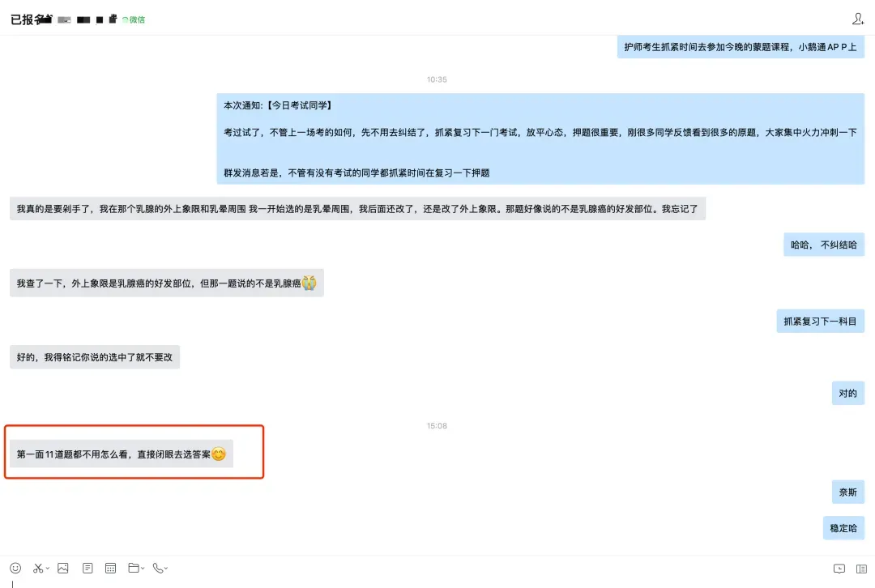
Task: Toggle the side panel layout icon
Action: coord(861,569)
